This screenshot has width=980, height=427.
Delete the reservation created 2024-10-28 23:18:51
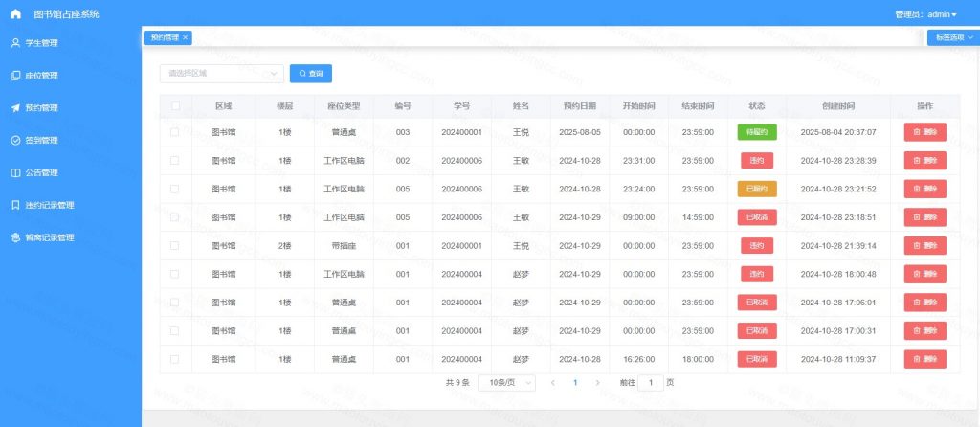pos(925,217)
